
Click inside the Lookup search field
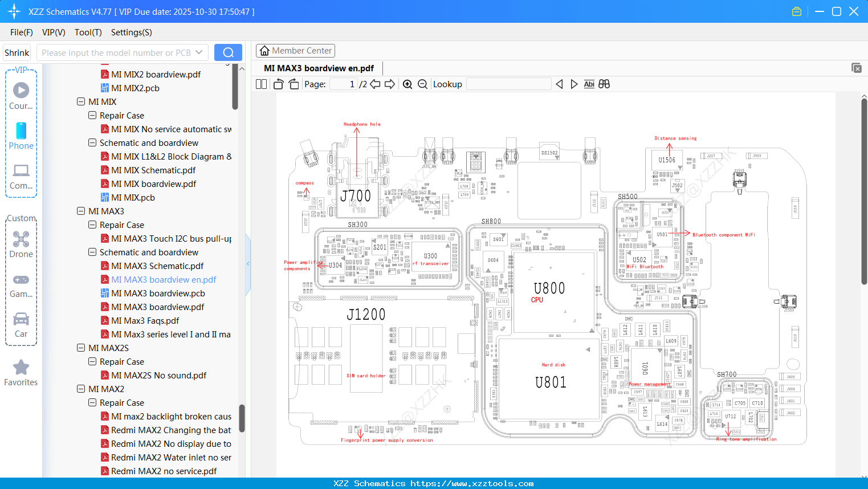[x=509, y=84]
